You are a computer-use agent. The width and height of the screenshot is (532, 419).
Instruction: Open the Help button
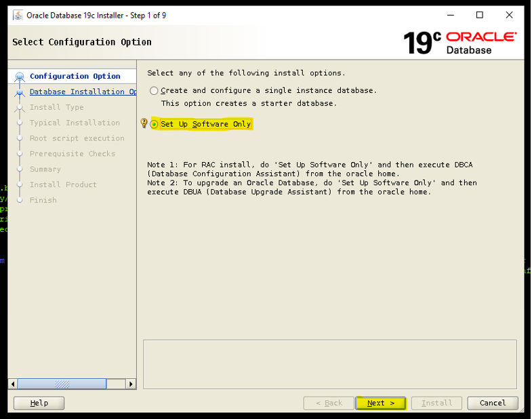(39, 403)
